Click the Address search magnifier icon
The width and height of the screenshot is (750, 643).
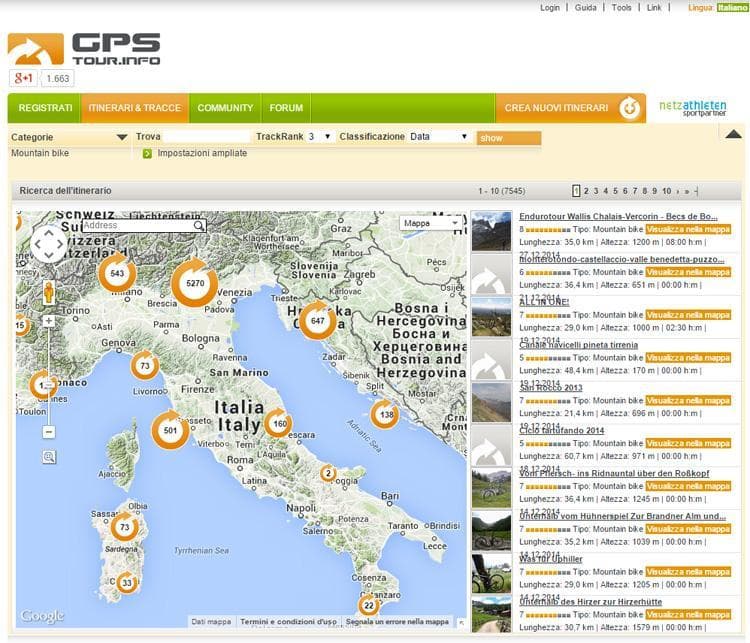click(199, 226)
